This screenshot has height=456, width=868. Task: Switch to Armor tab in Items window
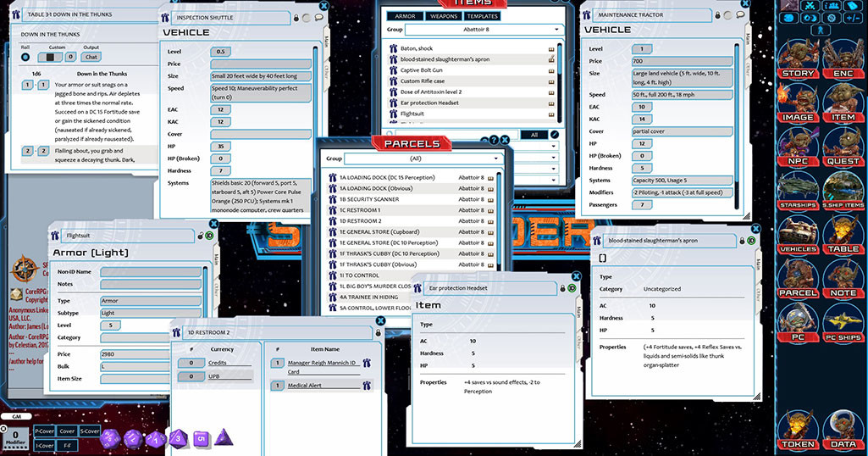pyautogui.click(x=406, y=16)
